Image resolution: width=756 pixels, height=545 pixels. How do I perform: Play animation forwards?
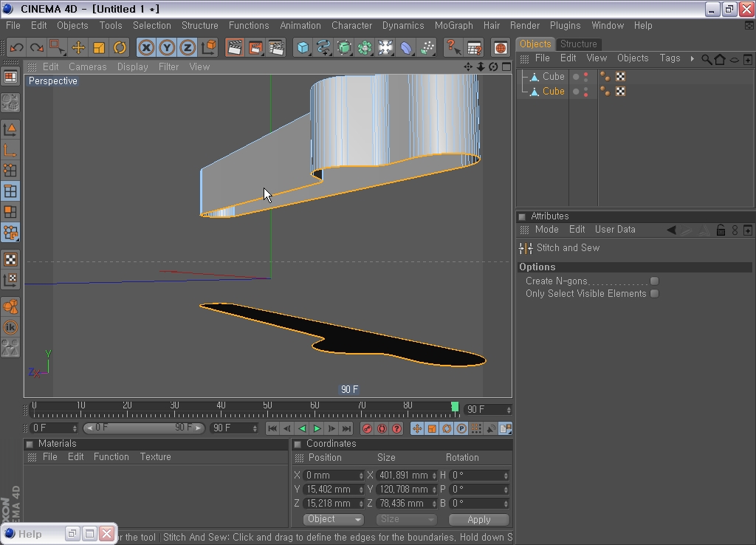pos(317,428)
